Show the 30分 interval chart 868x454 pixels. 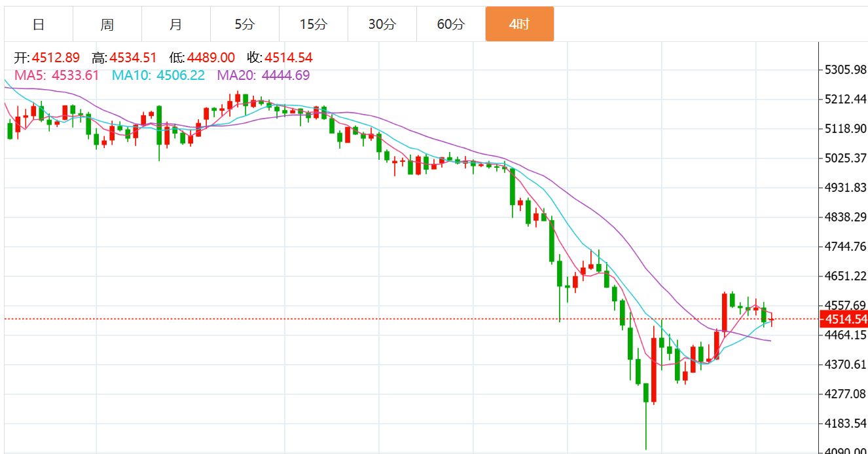tap(382, 24)
